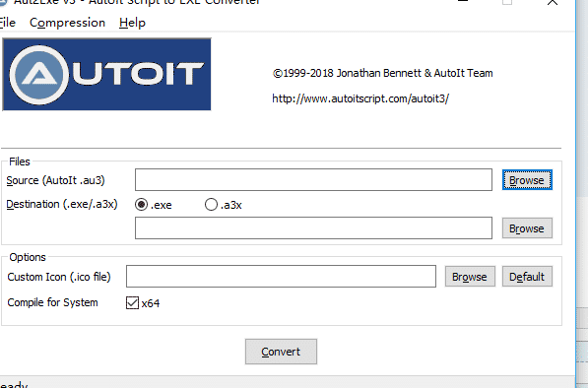
Task: Toggle the x64 compile checkbox
Action: click(x=132, y=303)
